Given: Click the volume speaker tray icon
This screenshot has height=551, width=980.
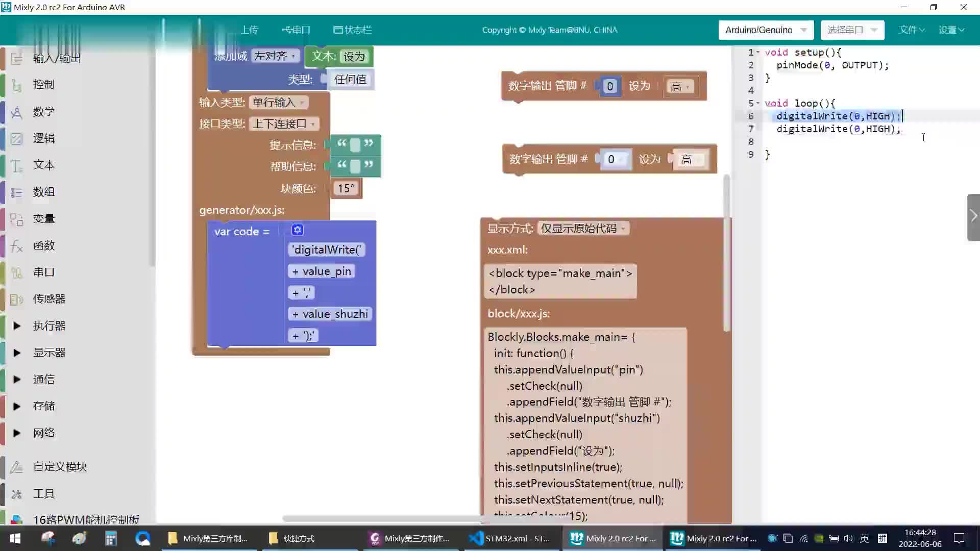Looking at the screenshot, I should point(848,538).
